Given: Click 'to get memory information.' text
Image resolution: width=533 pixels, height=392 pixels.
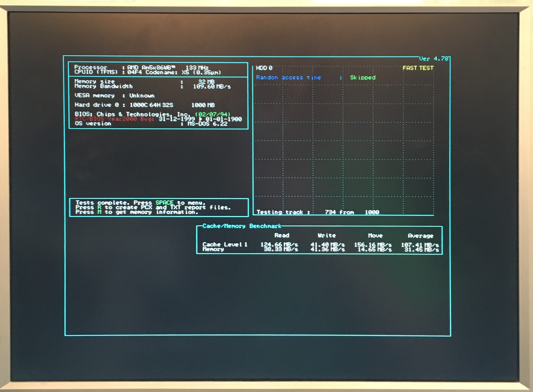Looking at the screenshot, I should 152,212.
